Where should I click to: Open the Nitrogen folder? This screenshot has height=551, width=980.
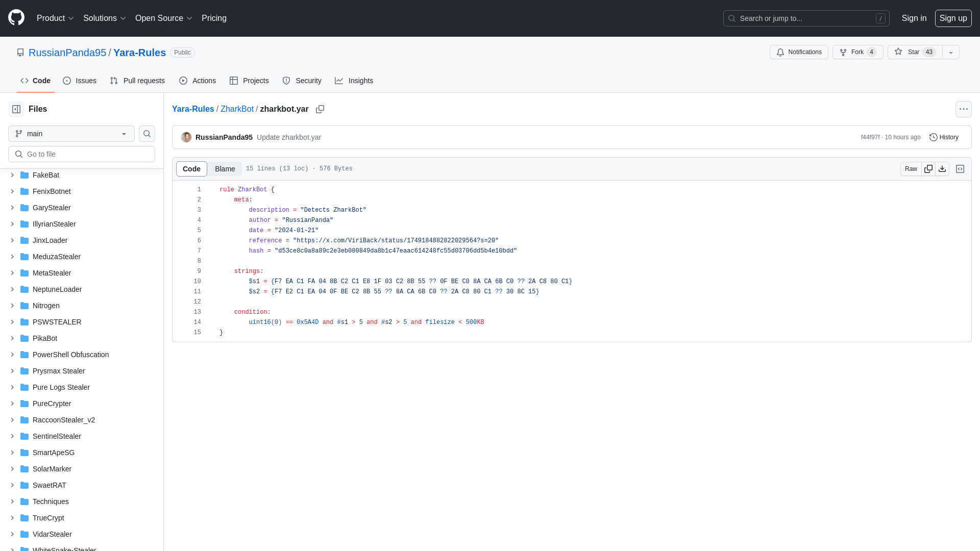pos(46,306)
